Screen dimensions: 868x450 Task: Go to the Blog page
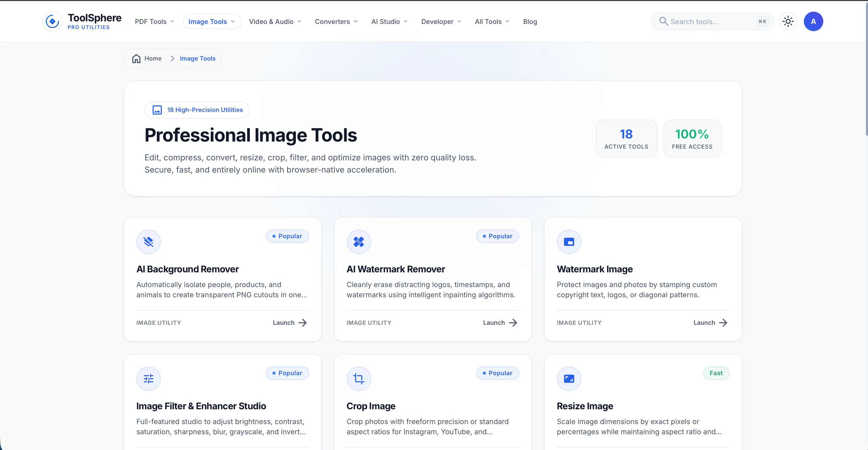point(530,22)
